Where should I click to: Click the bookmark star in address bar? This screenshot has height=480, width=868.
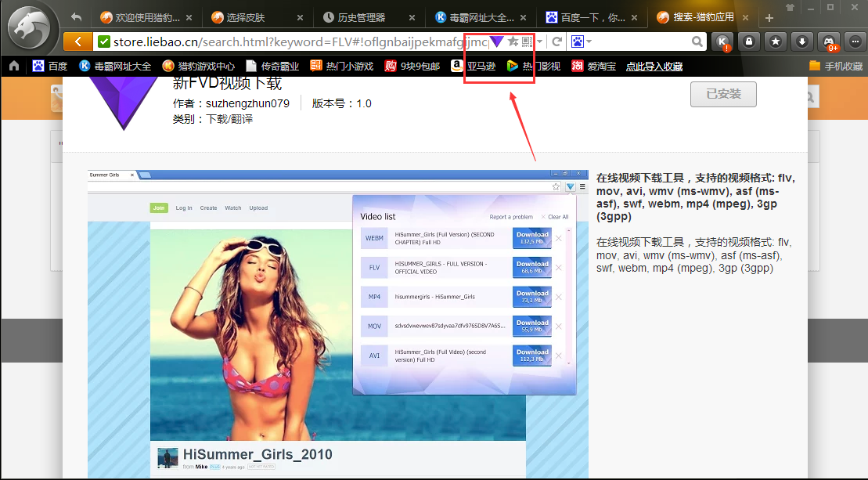513,42
